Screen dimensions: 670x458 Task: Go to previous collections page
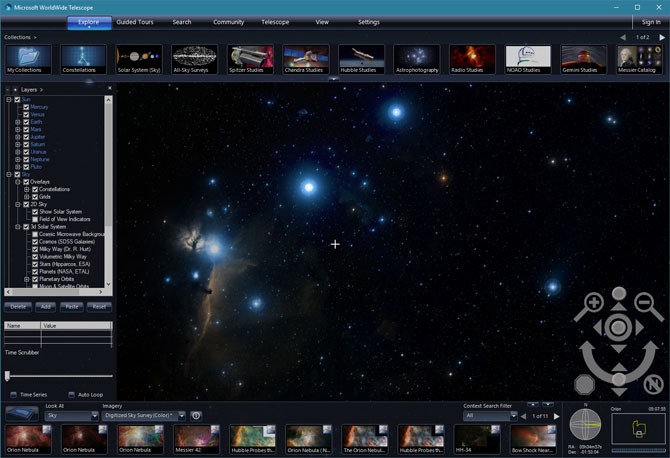[623, 38]
